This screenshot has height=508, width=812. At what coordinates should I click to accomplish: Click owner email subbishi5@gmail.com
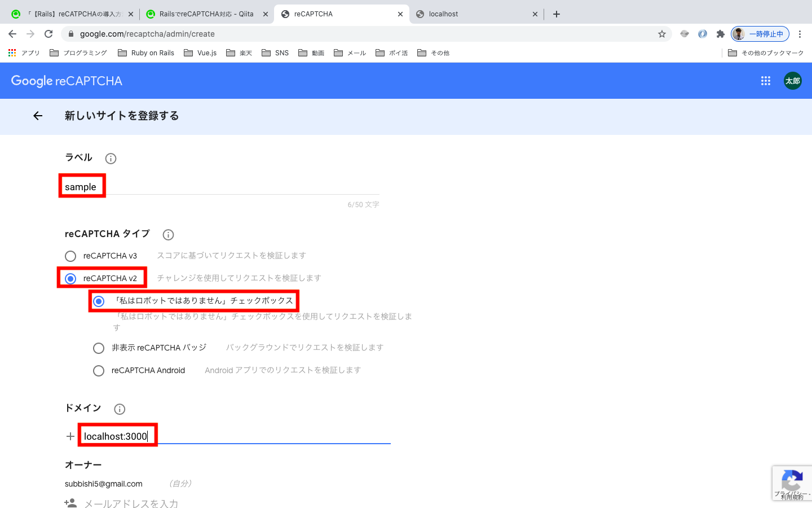click(x=104, y=484)
